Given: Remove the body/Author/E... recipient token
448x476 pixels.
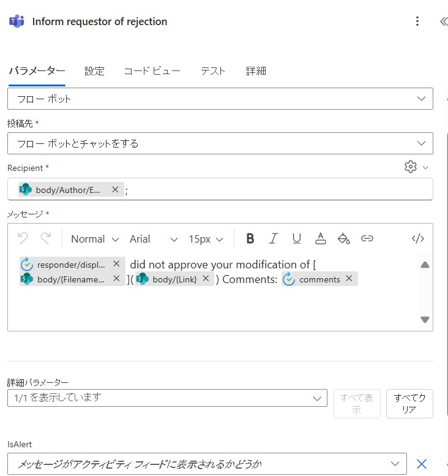Looking at the screenshot, I should (x=115, y=189).
